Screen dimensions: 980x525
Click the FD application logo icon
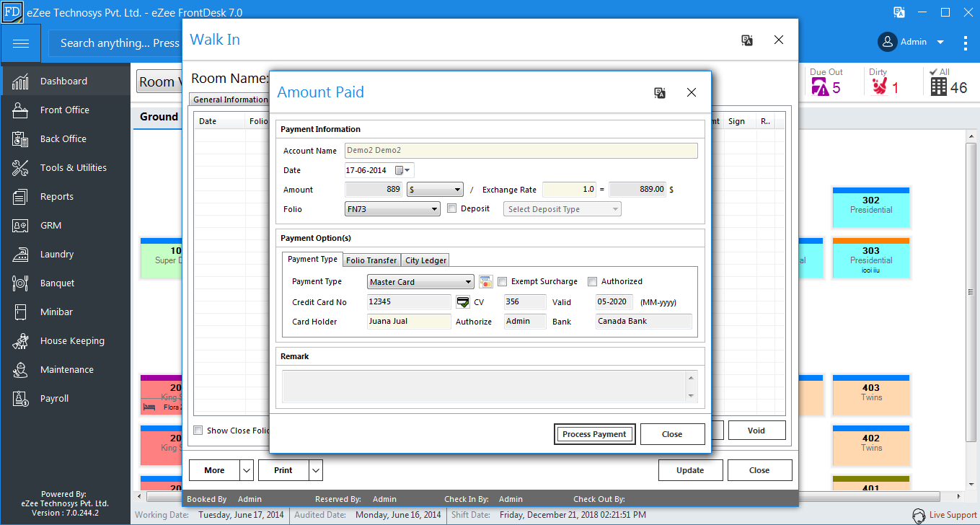pyautogui.click(x=12, y=12)
